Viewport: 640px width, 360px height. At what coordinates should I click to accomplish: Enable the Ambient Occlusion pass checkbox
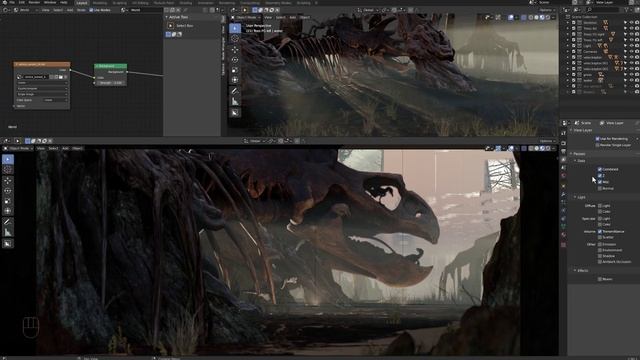[600, 262]
